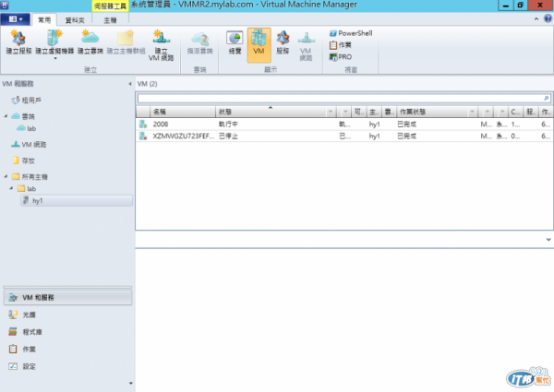Click the search magnifier icon in VM filter box
Image resolution: width=554 pixels, height=392 pixels.
tap(547, 98)
